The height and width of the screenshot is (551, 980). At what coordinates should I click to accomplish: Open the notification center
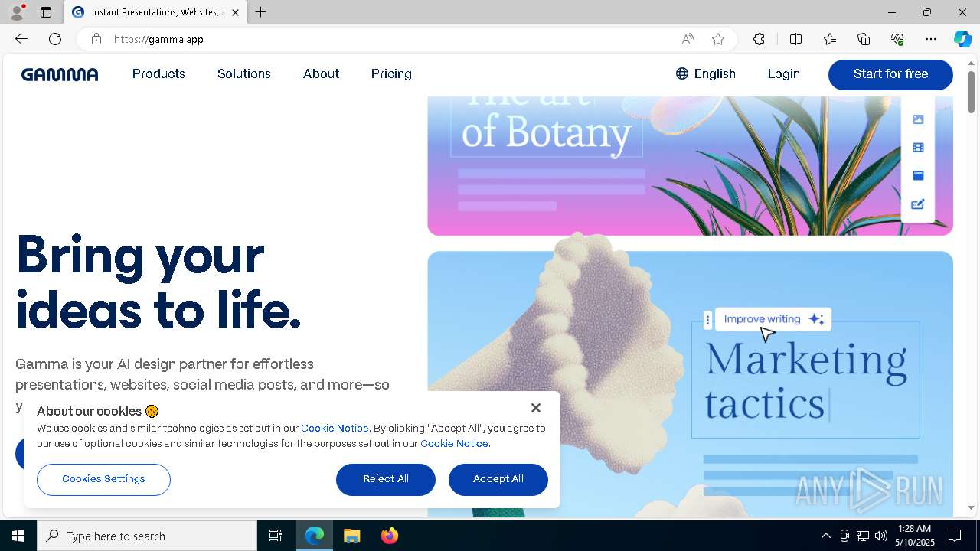pyautogui.click(x=955, y=536)
